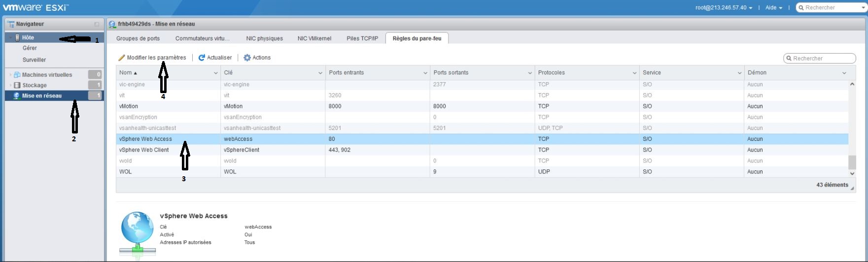Open Gérer under Hôte
The height and width of the screenshot is (262, 868).
coord(30,48)
